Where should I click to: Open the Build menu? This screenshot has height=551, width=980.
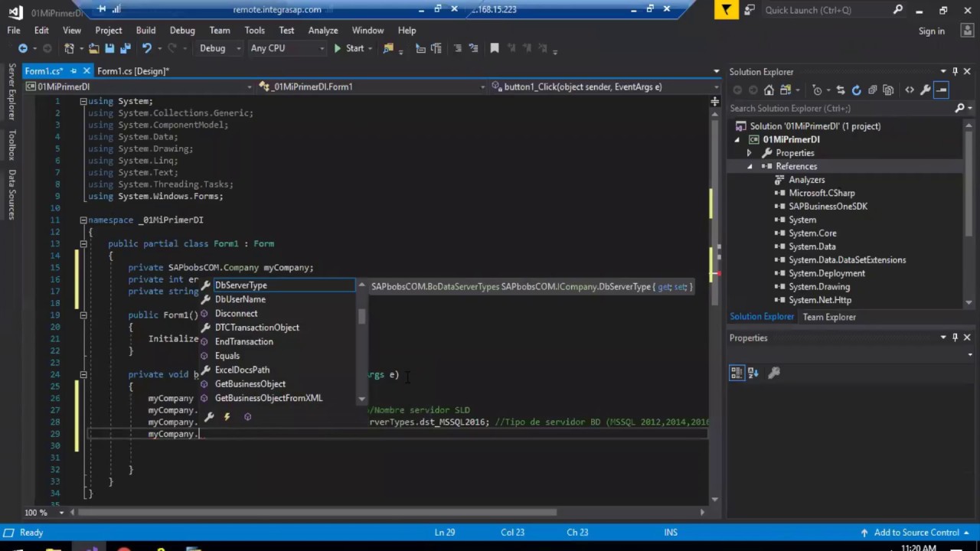pyautogui.click(x=145, y=31)
